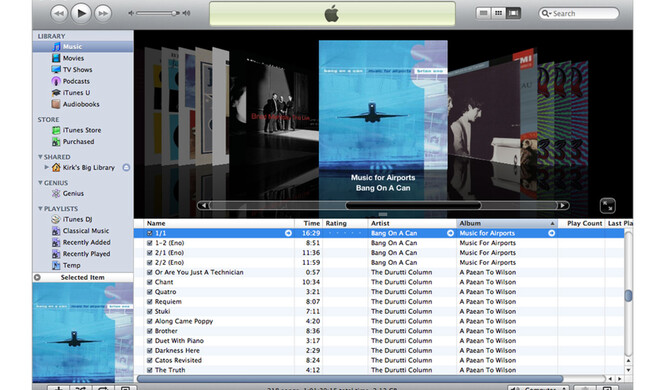The width and height of the screenshot is (660, 390).
Task: Collapse the GENIUS section
Action: click(40, 183)
